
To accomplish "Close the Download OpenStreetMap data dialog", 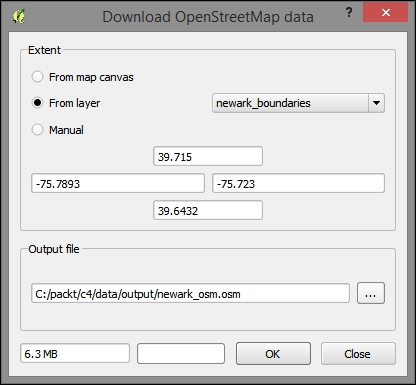I will (386, 13).
